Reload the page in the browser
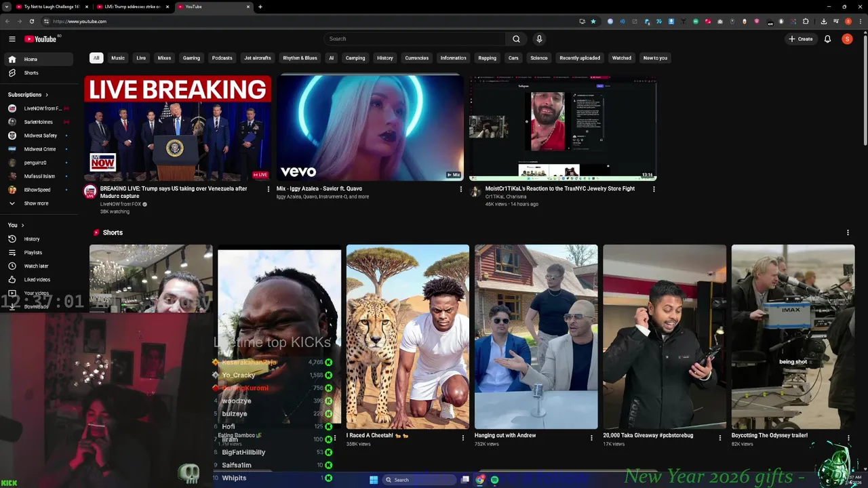The height and width of the screenshot is (488, 868). (x=31, y=21)
